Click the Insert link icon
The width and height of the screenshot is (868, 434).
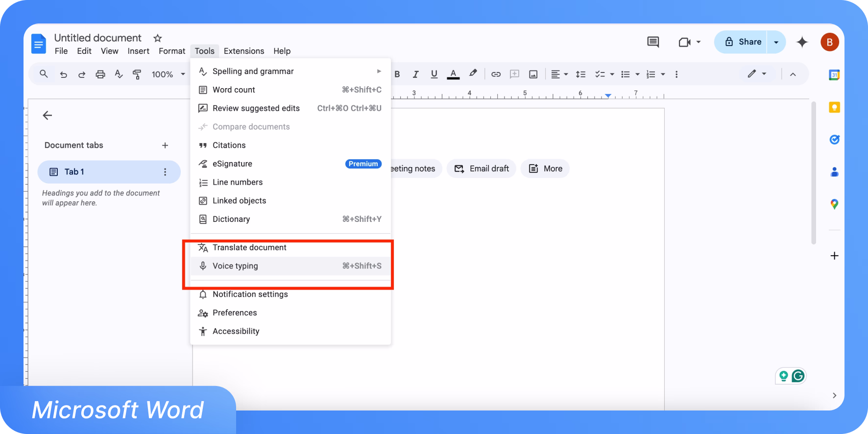(x=496, y=74)
